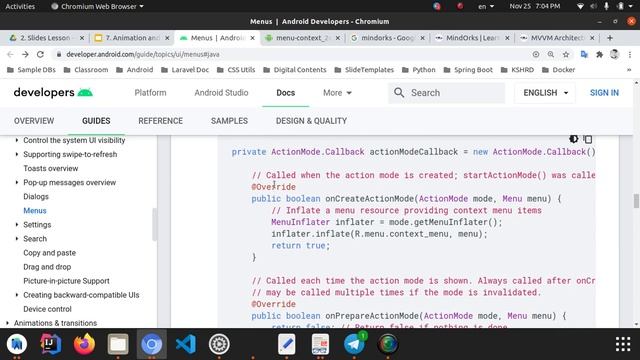640x360 pixels.
Task: Click the browser forward arrow
Action: click(25, 54)
